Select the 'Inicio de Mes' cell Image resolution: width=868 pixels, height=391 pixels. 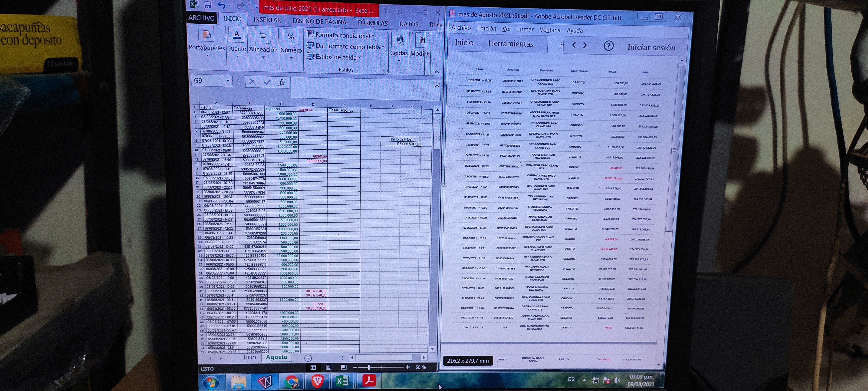click(401, 139)
